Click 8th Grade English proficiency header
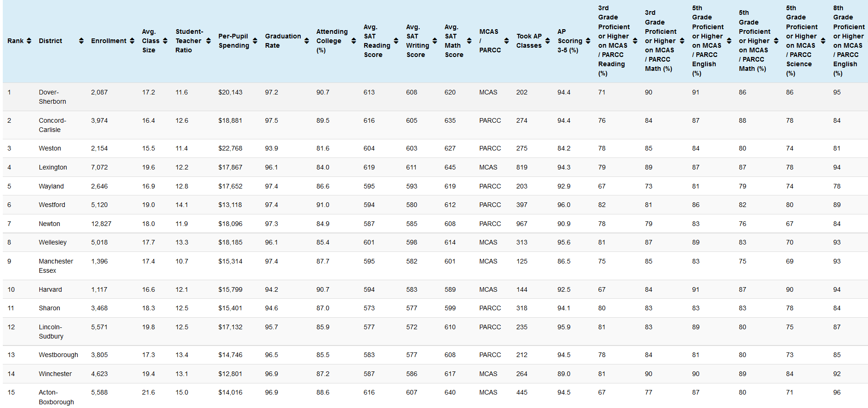This screenshot has height=408, width=868. coord(849,41)
